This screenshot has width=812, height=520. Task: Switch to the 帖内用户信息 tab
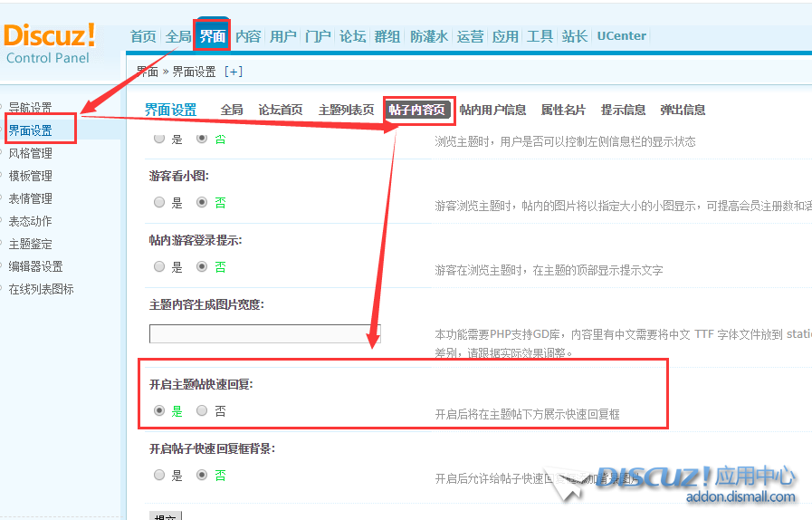pyautogui.click(x=492, y=110)
